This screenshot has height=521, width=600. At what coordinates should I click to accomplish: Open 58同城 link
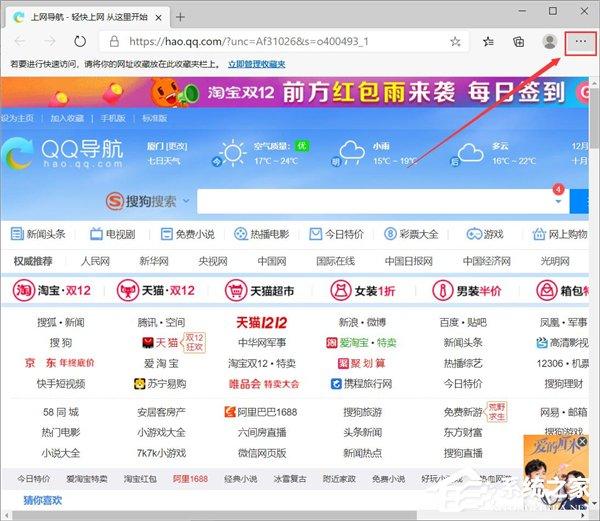tap(61, 412)
